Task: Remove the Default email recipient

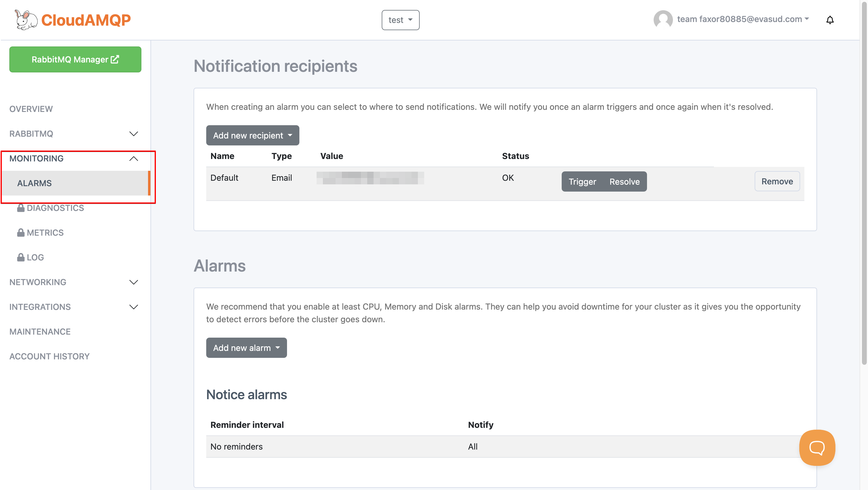Action: [777, 181]
